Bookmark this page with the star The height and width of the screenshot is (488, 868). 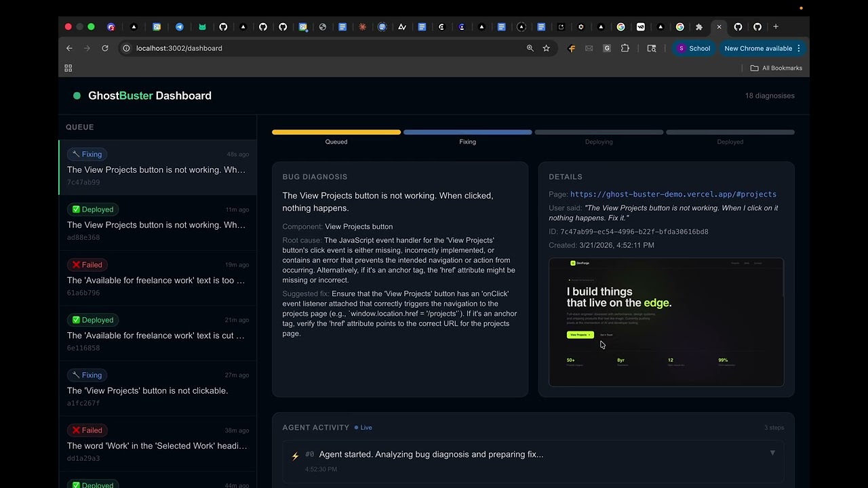click(546, 48)
